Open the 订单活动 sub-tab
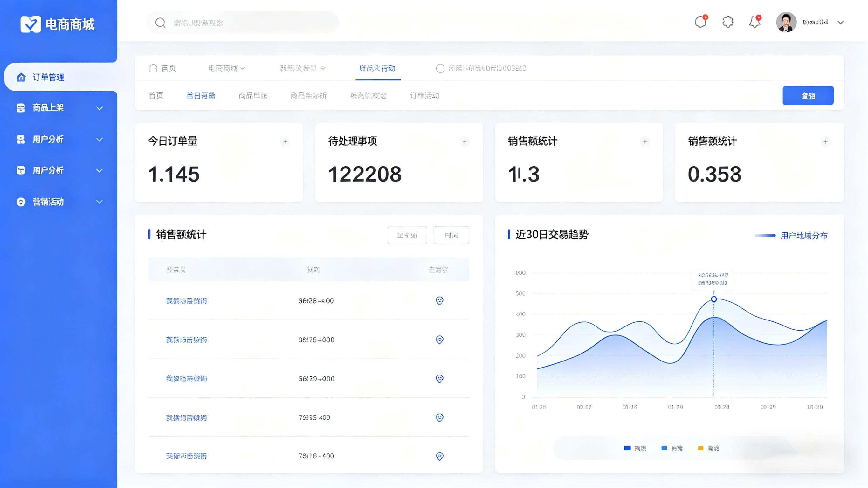 pos(424,96)
